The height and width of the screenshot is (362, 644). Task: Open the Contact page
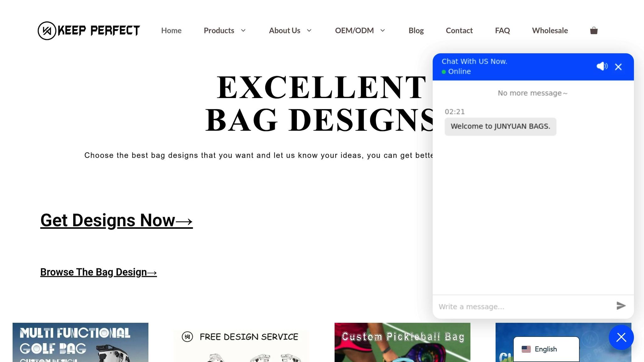(x=459, y=30)
